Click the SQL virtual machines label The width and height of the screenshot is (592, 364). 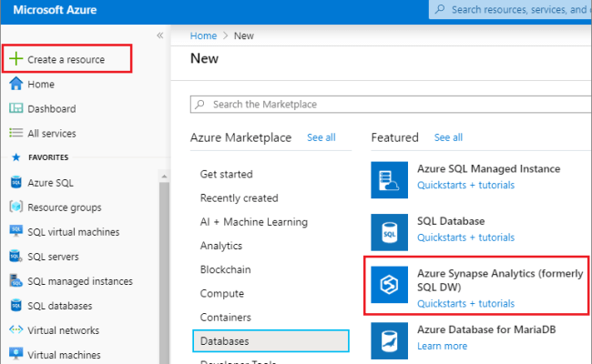[x=74, y=232]
